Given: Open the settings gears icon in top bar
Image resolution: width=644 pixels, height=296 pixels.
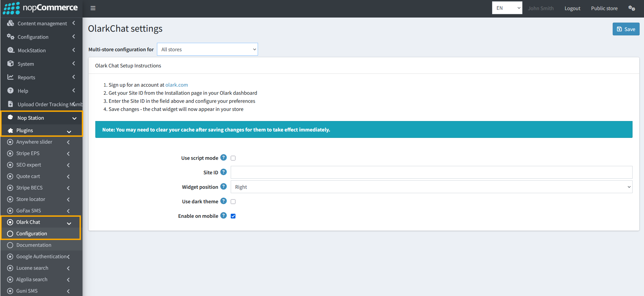Looking at the screenshot, I should click(x=632, y=8).
